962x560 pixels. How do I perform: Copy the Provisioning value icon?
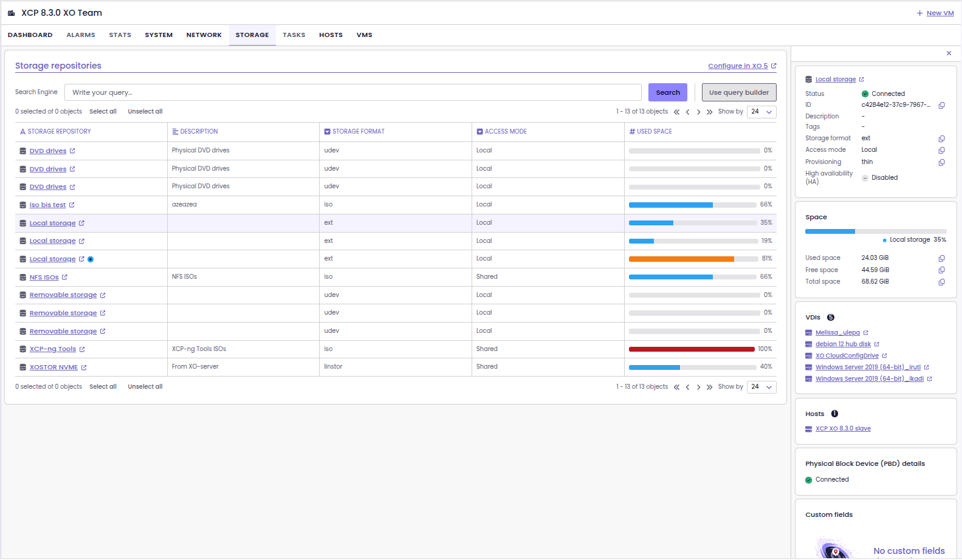[941, 163]
